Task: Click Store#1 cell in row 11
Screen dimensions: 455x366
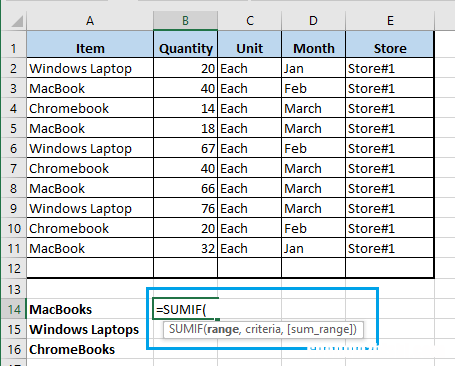Action: click(x=390, y=248)
